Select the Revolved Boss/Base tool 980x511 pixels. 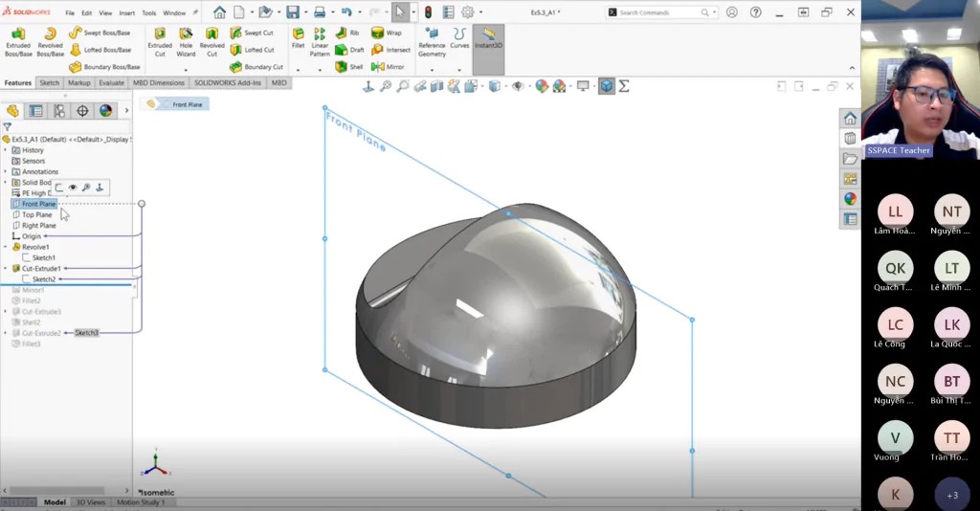pos(50,42)
